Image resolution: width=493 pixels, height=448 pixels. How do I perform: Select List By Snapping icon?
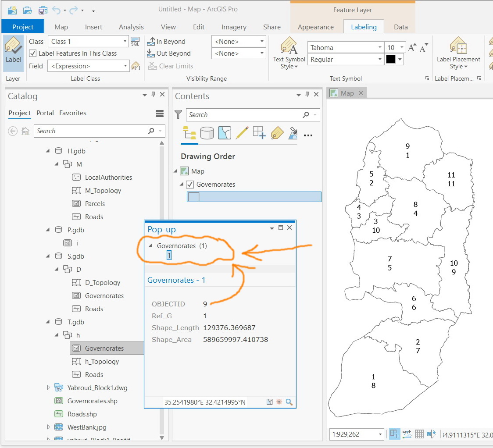pyautogui.click(x=259, y=133)
